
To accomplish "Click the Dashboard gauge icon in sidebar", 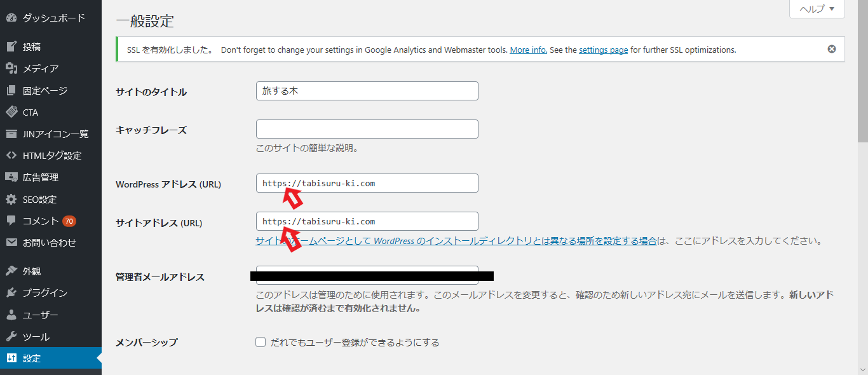I will point(11,18).
